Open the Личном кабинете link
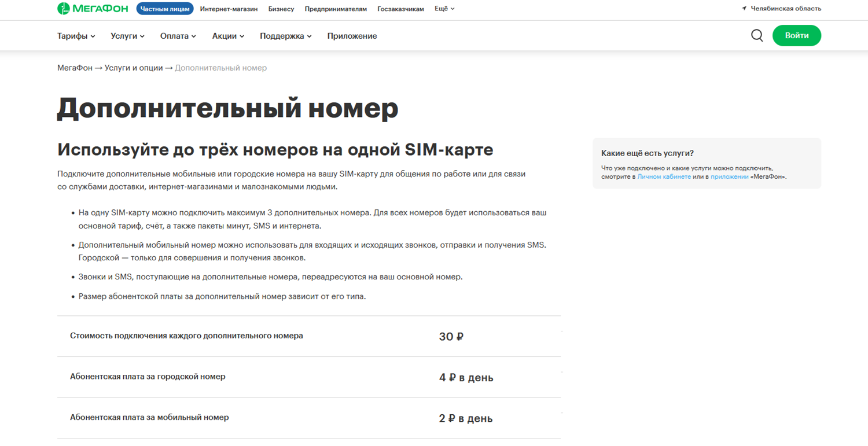The image size is (868, 446). (x=664, y=176)
